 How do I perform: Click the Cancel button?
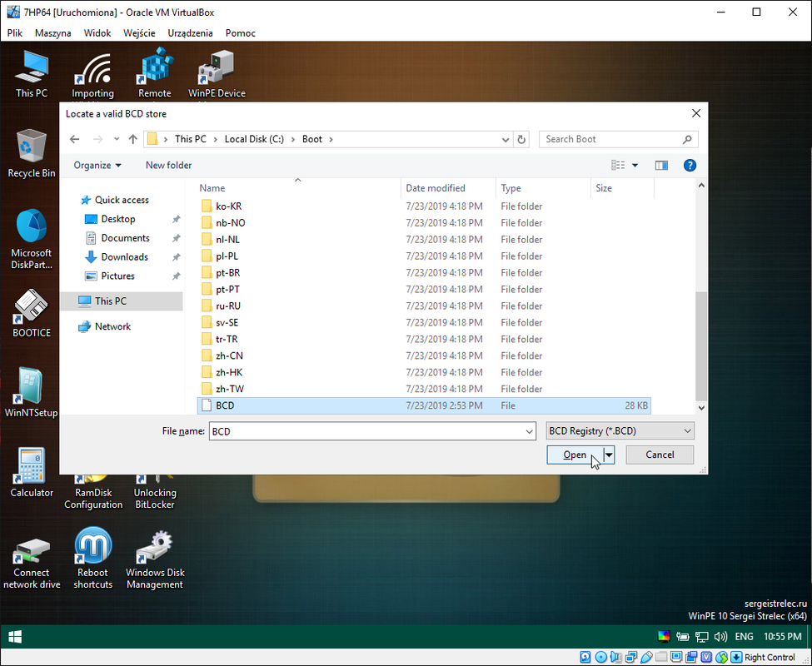click(x=660, y=455)
